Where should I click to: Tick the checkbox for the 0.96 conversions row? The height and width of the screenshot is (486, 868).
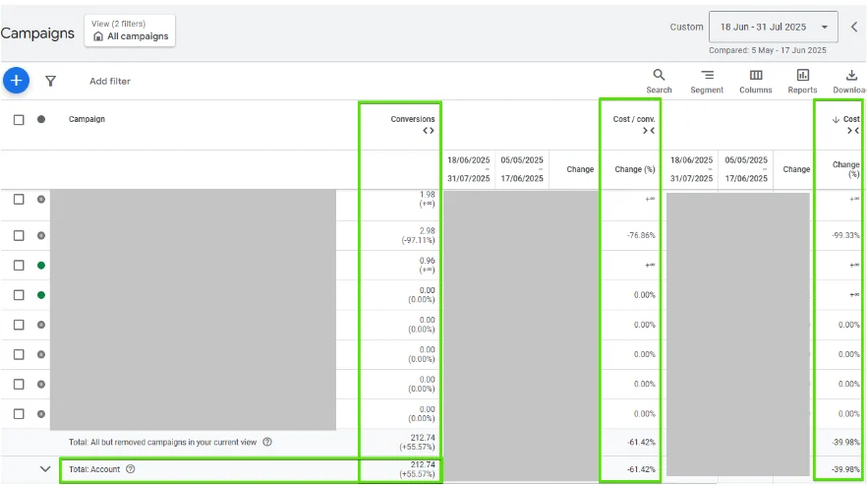coord(19,266)
